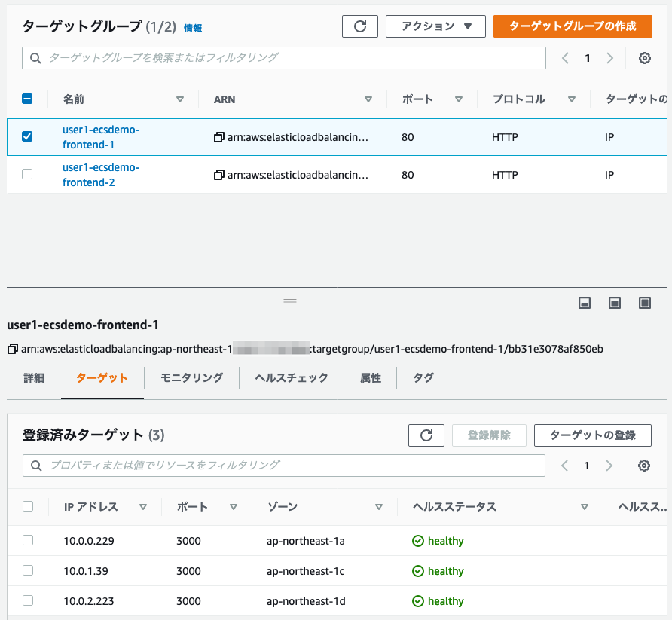
Task: Sort by プロトコル column arrow
Action: pyautogui.click(x=571, y=99)
